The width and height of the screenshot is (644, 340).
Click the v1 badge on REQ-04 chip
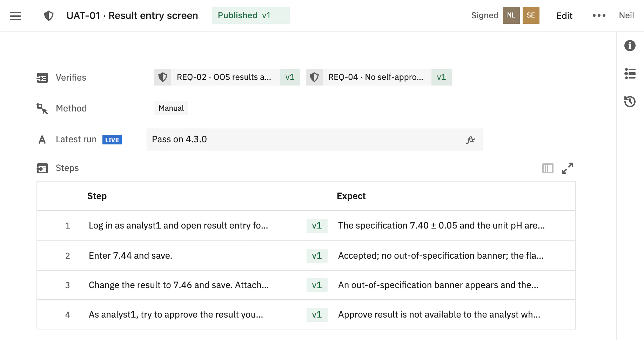point(441,77)
